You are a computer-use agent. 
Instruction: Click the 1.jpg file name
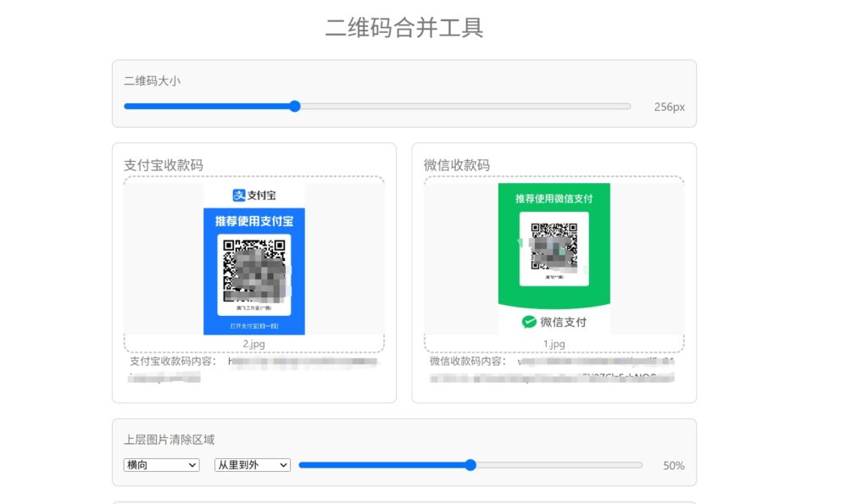coord(554,344)
